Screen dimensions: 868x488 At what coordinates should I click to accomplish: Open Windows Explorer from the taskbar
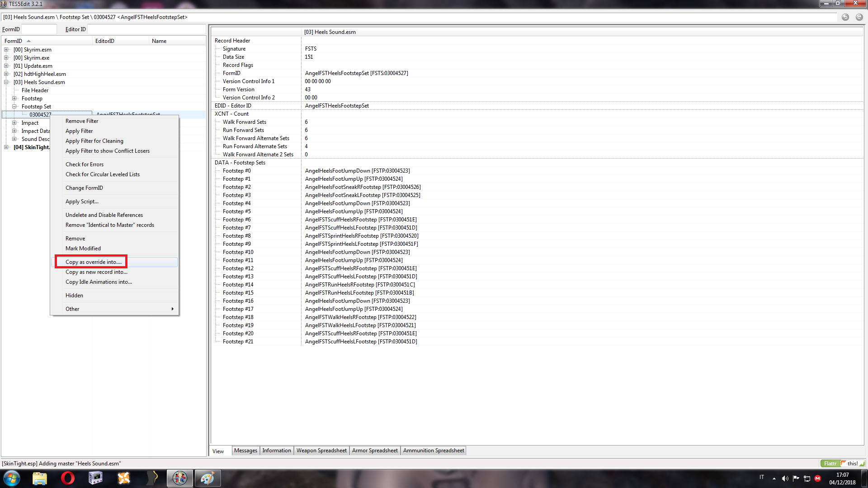click(x=40, y=478)
